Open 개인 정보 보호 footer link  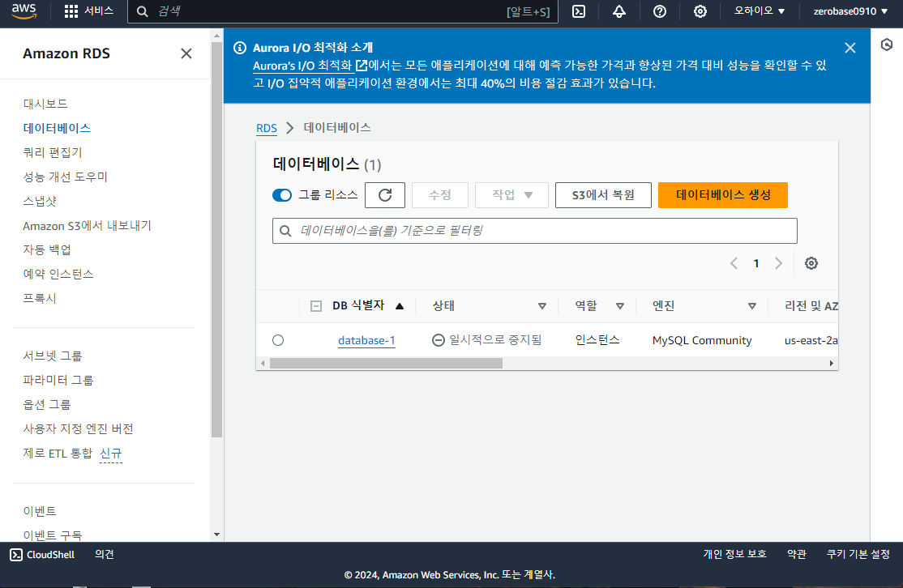coord(734,554)
